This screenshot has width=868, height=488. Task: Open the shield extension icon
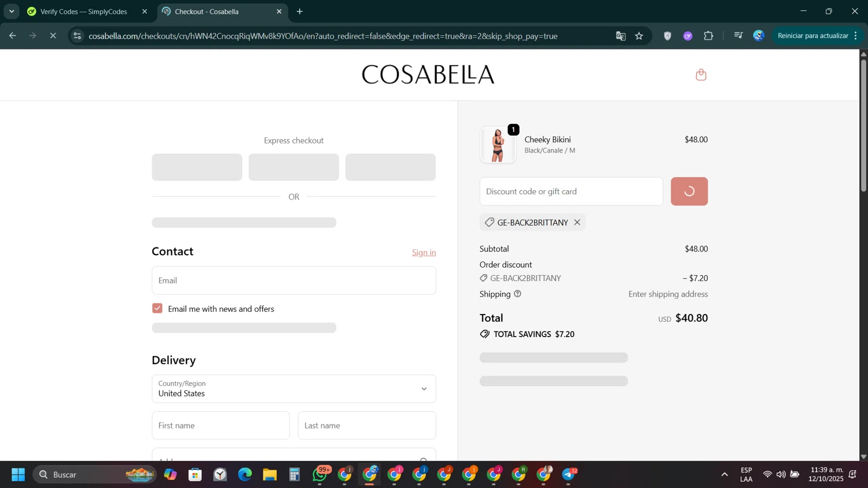(x=667, y=36)
